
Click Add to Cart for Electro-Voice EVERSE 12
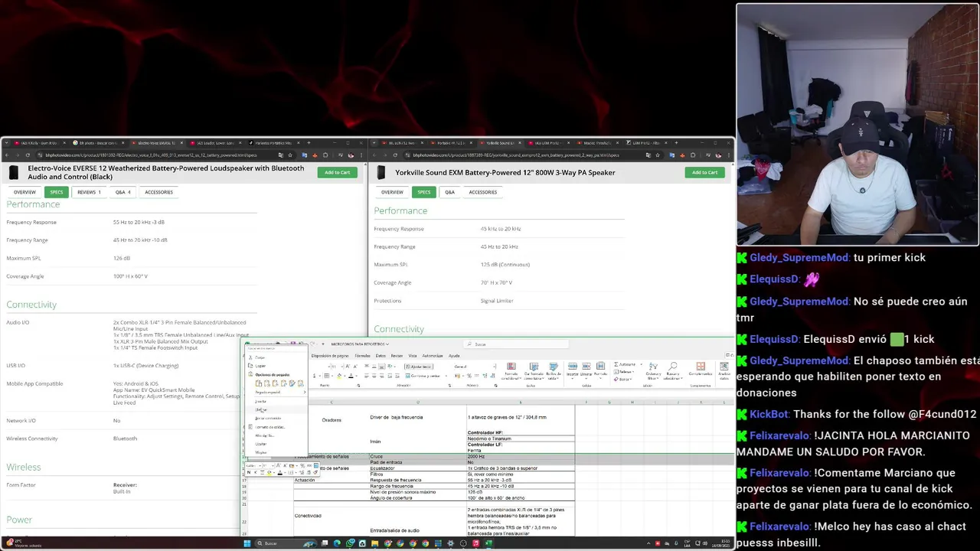pos(337,172)
